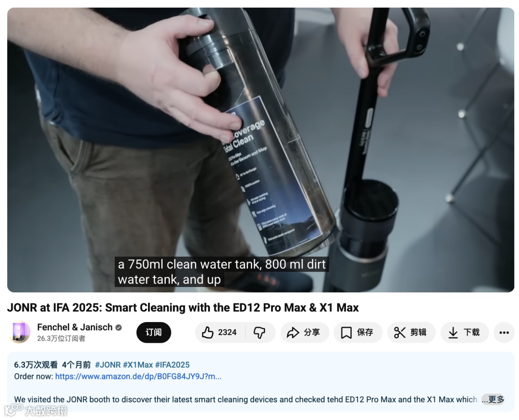Click the video title JONR at IFA 2025
Image resolution: width=519 pixels, height=420 pixels.
point(183,308)
